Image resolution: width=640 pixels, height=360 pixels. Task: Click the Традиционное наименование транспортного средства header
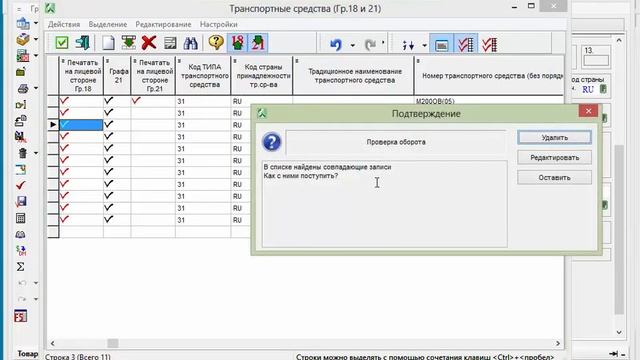pos(354,76)
